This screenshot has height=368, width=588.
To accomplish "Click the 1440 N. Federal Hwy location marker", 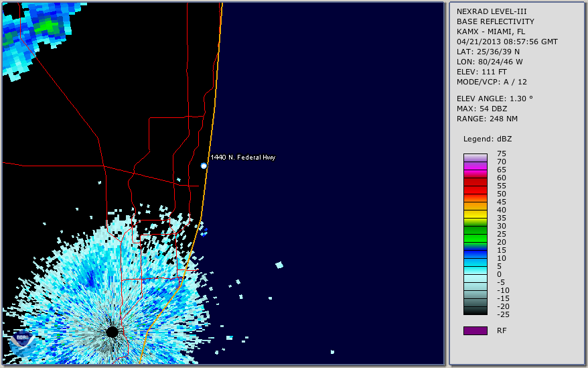I will coord(204,166).
